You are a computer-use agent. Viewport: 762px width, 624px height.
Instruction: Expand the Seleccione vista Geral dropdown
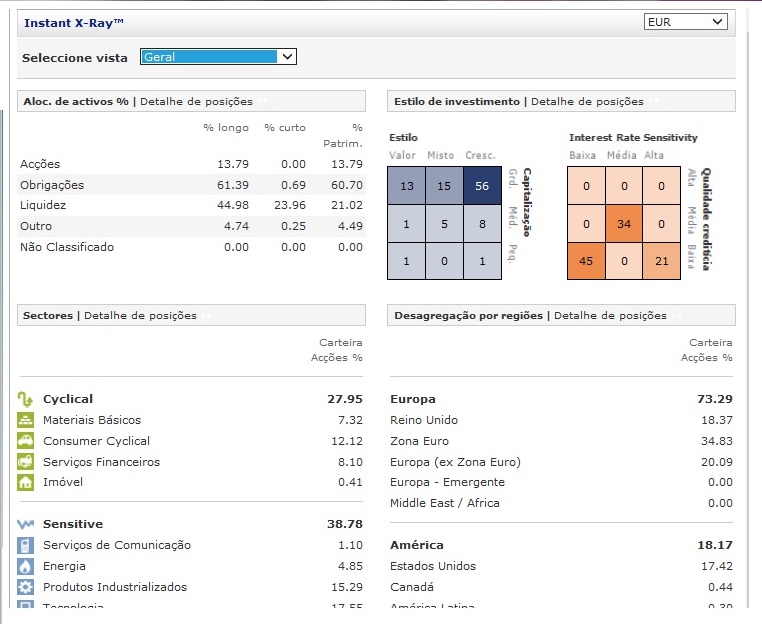[218, 57]
